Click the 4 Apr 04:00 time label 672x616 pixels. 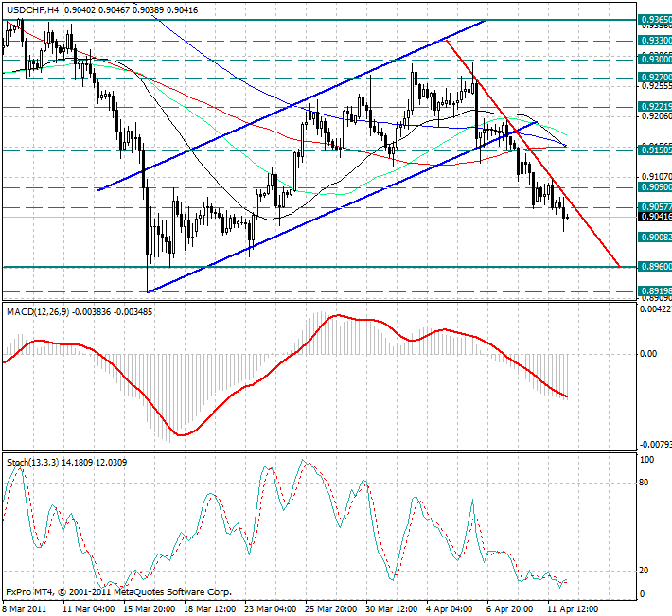pos(450,609)
